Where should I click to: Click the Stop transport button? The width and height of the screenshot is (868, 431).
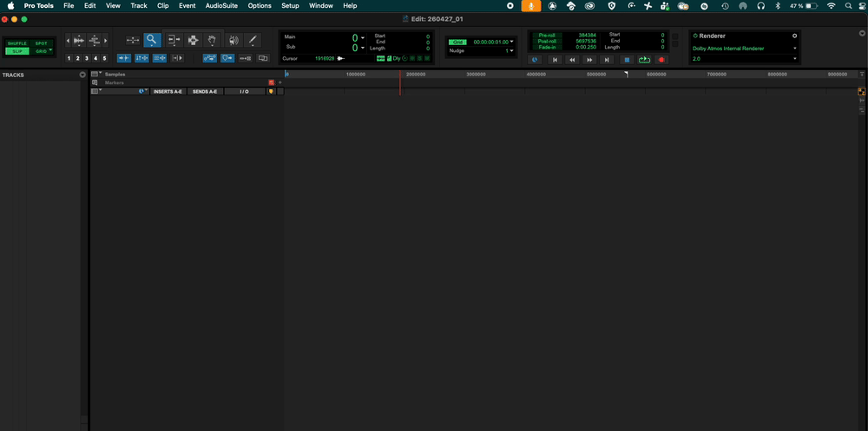[x=627, y=59]
